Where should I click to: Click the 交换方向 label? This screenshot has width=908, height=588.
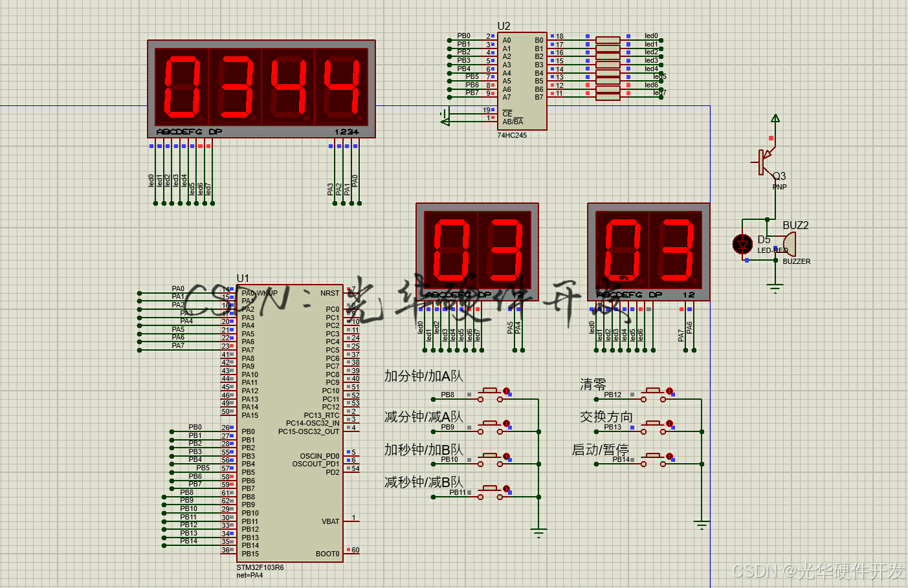[606, 417]
